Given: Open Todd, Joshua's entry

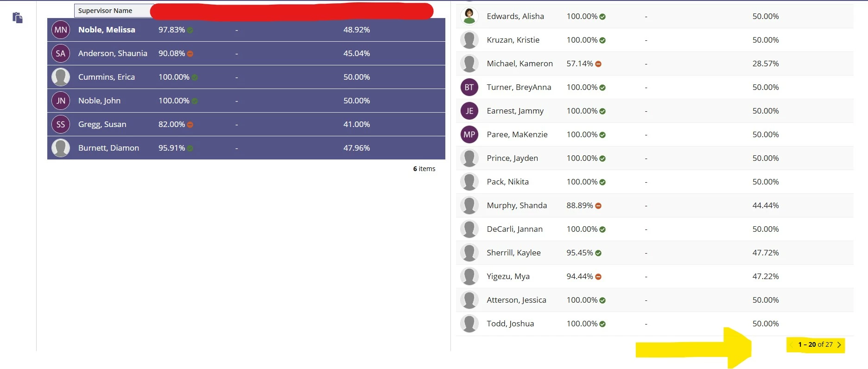Looking at the screenshot, I should tap(655, 324).
